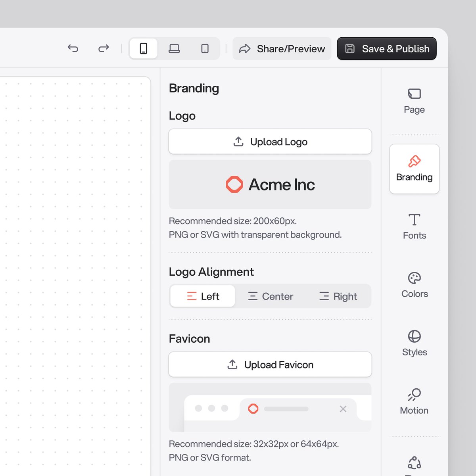Click the Page rectangle icon
The width and height of the screenshot is (476, 476).
[415, 94]
